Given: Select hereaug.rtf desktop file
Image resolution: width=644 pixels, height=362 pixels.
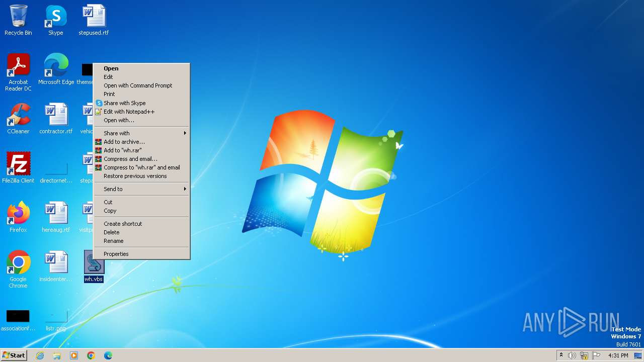Looking at the screenshot, I should [x=56, y=217].
